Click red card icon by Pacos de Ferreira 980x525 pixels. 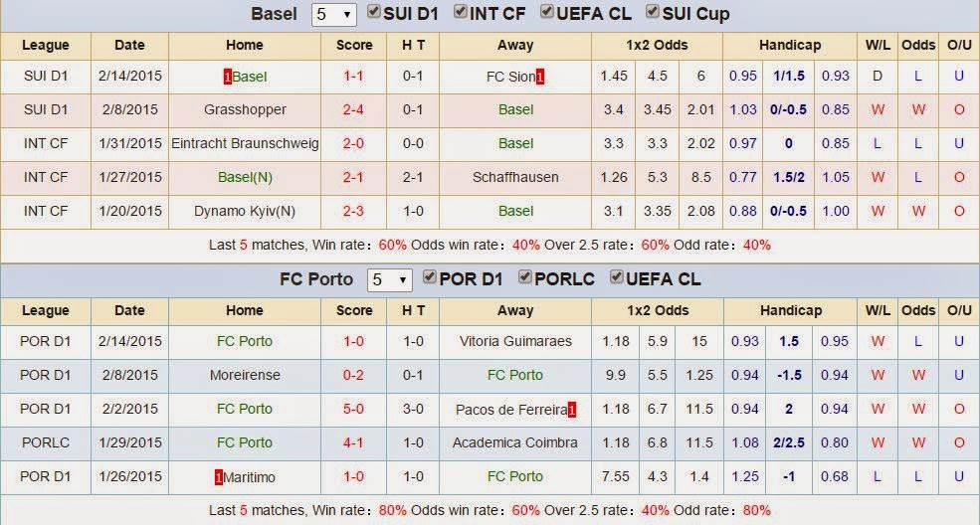click(573, 410)
